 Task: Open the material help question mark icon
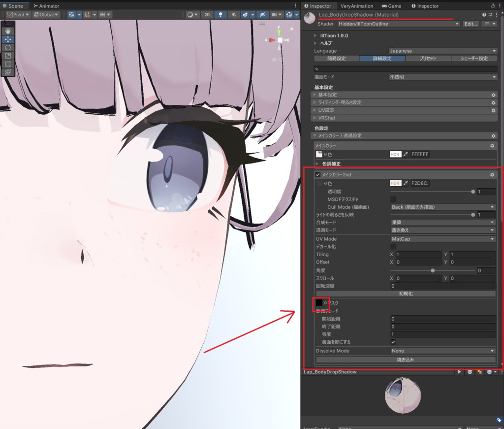pos(484,15)
